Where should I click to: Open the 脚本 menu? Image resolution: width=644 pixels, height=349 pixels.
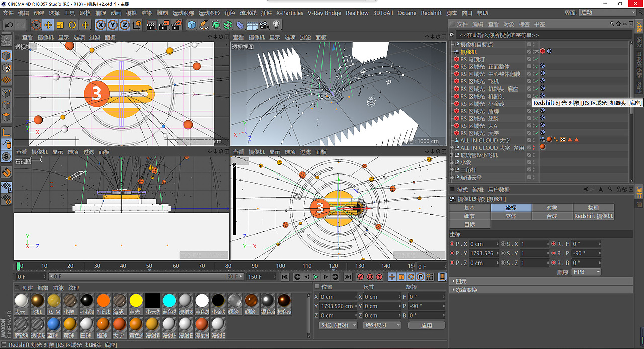[x=452, y=13]
